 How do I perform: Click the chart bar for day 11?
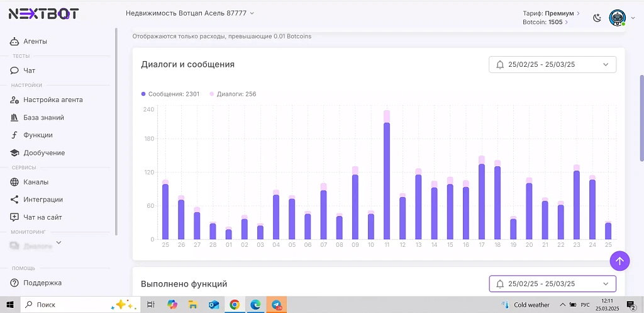pos(387,175)
